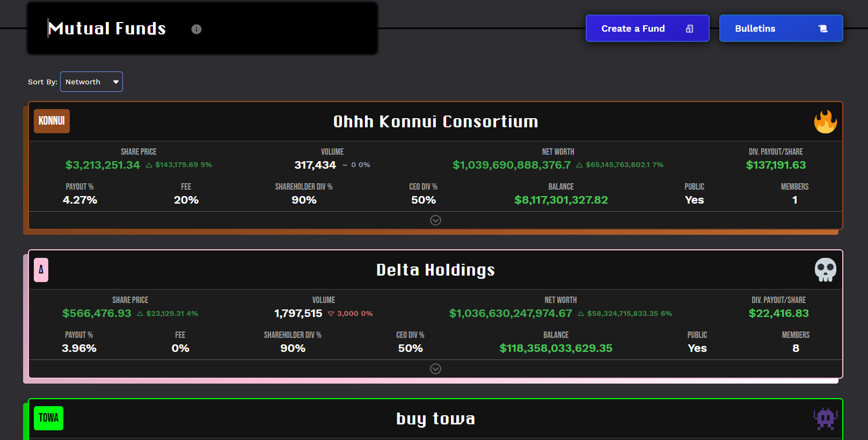The width and height of the screenshot is (868, 440).
Task: Open the Bulletins page
Action: (x=755, y=28)
